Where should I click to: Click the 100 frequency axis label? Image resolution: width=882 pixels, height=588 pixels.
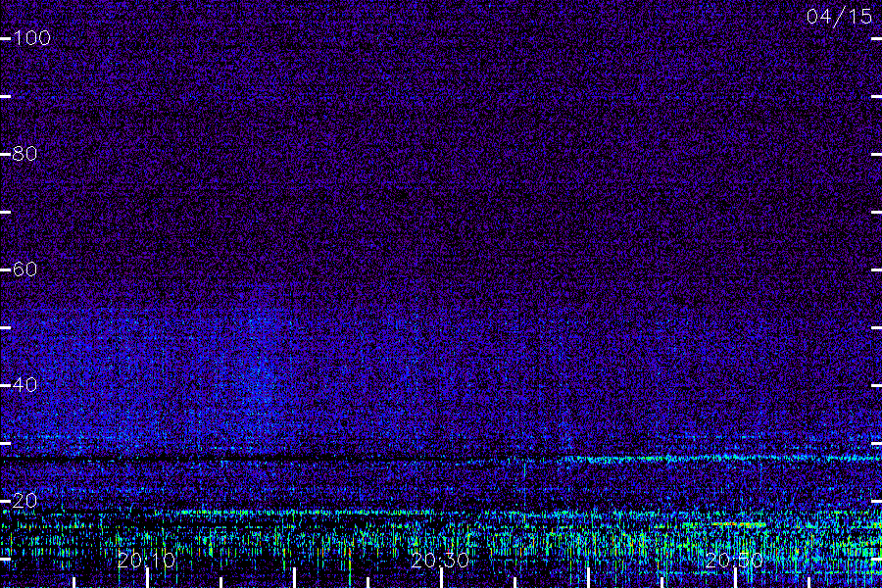(x=32, y=37)
